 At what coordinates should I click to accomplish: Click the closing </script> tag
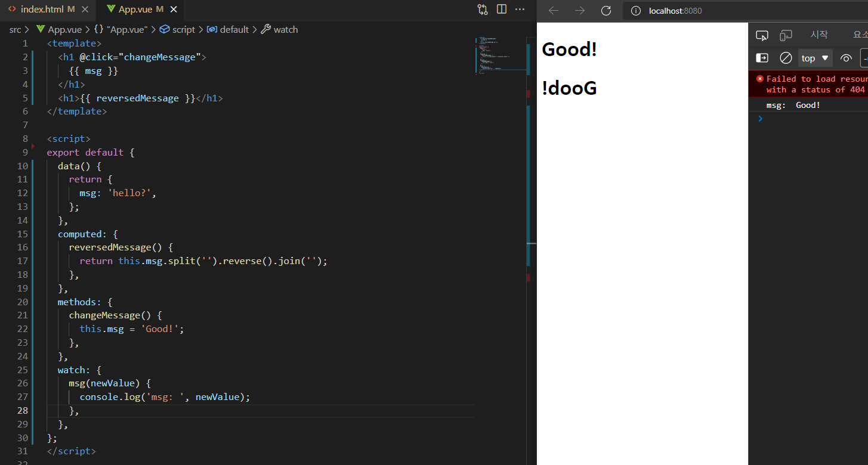(71, 451)
